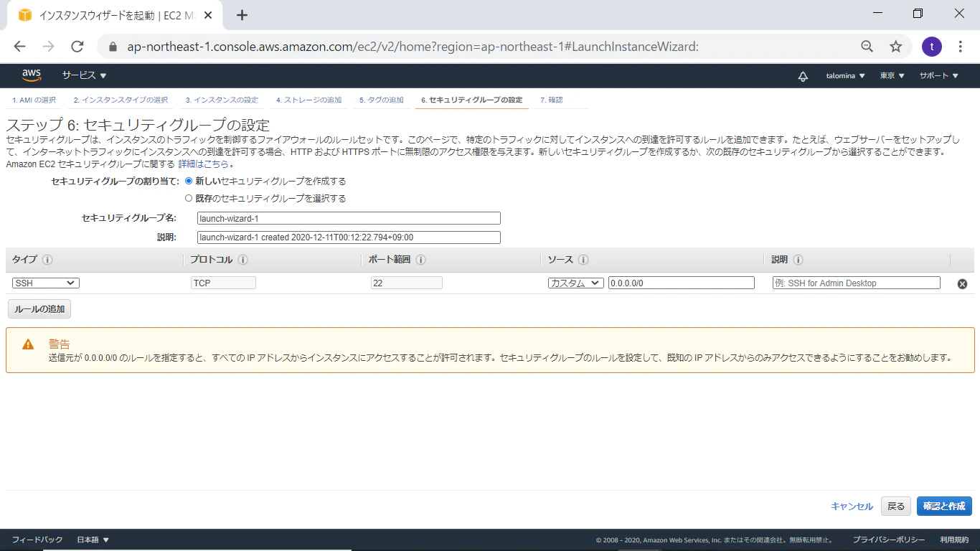Image resolution: width=980 pixels, height=551 pixels.
Task: Open the 詳細はこちら link
Action: point(204,164)
